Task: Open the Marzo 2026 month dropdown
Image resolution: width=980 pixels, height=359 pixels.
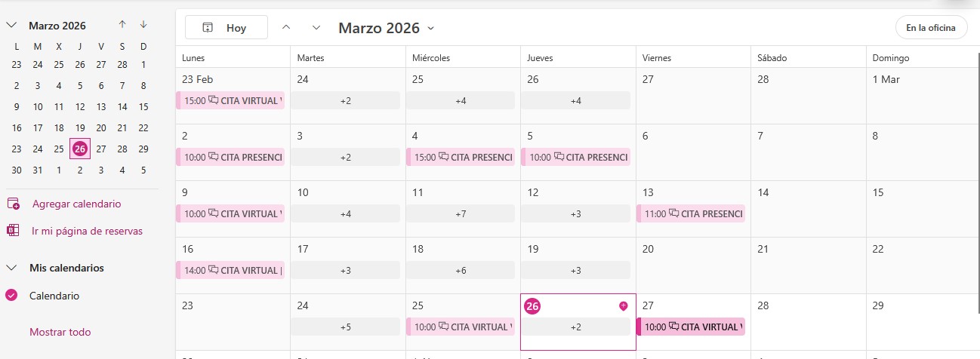Action: pos(430,28)
